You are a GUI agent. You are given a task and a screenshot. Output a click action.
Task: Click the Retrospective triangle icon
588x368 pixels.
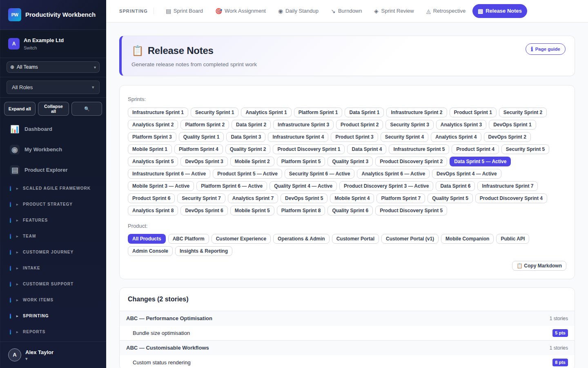(428, 11)
